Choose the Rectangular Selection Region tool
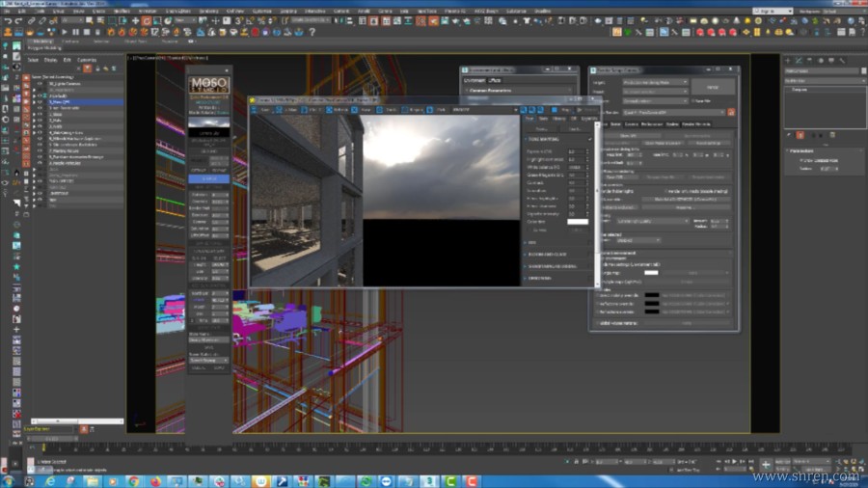 click(x=113, y=21)
